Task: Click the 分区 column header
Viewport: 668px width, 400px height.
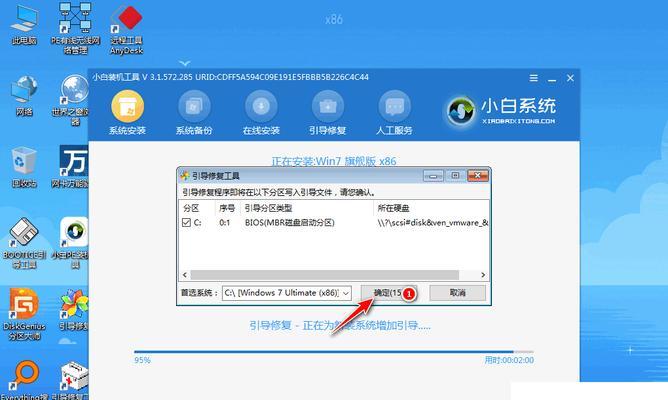Action: [191, 208]
